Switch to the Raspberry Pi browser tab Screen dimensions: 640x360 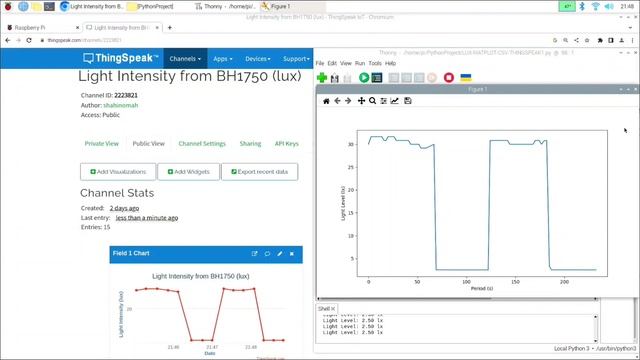coord(42,27)
